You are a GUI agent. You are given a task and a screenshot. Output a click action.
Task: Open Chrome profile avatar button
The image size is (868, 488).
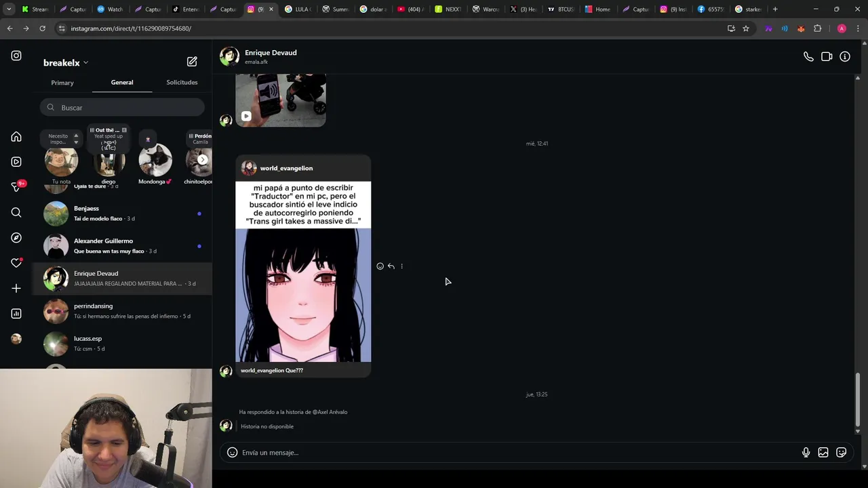[x=842, y=28]
